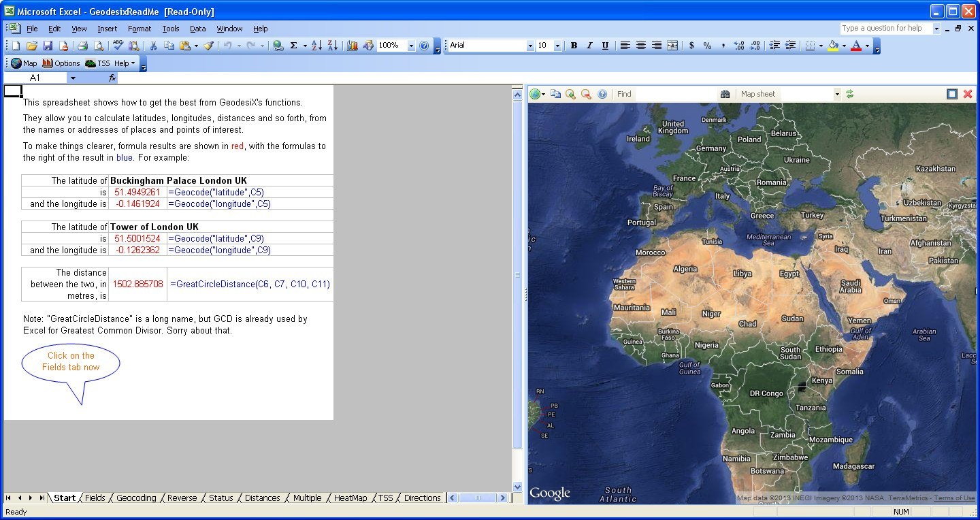Viewport: 980px width, 520px height.
Task: Apply the red font color
Action: 856,46
